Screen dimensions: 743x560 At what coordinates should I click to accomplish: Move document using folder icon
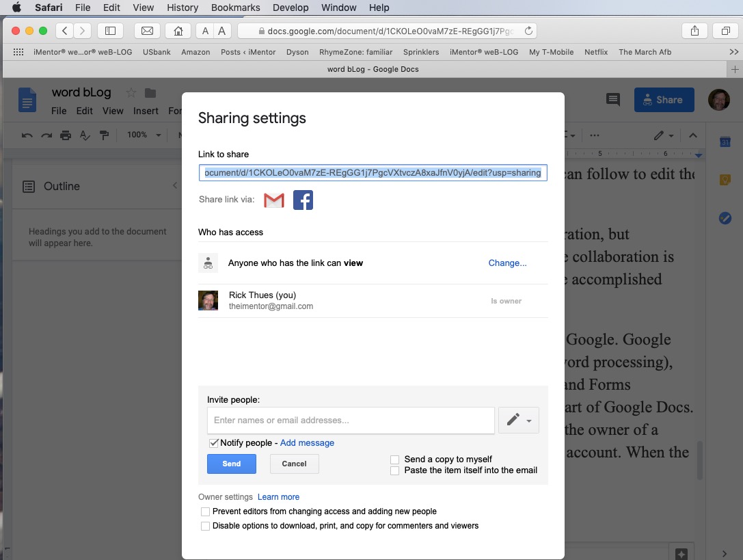coord(150,93)
